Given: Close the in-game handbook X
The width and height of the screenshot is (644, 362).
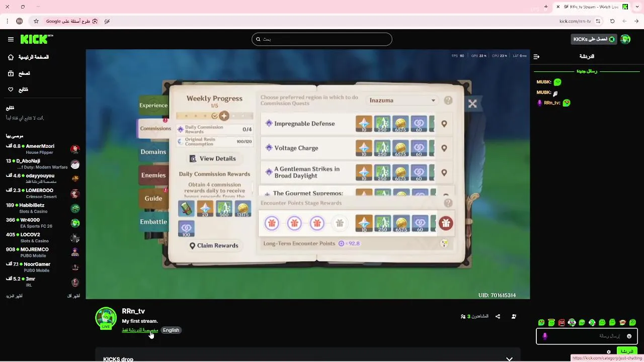Looking at the screenshot, I should [472, 104].
